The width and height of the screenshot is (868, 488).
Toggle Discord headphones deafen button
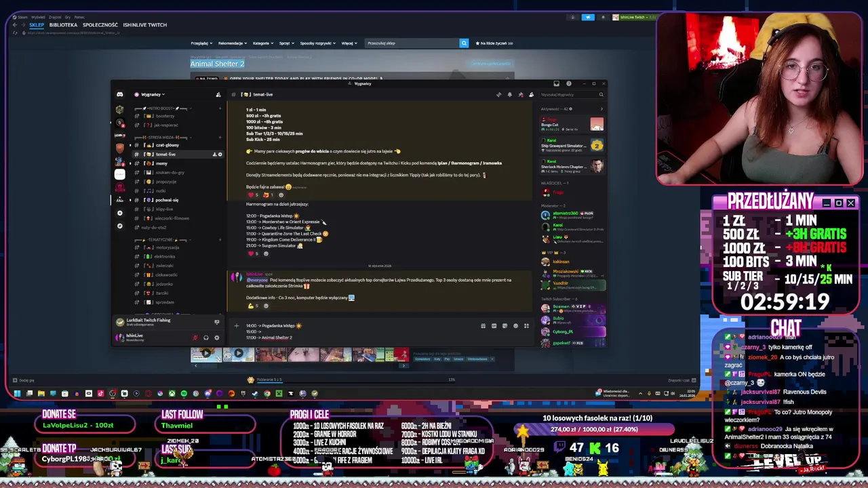click(206, 338)
